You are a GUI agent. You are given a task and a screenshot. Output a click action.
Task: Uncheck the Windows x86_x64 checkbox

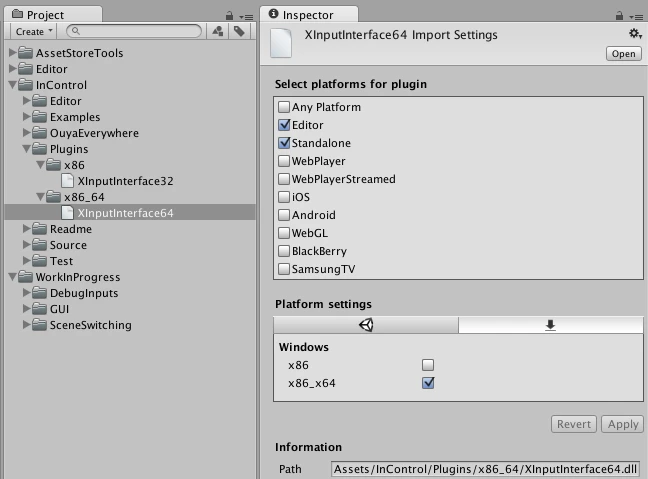pos(428,383)
